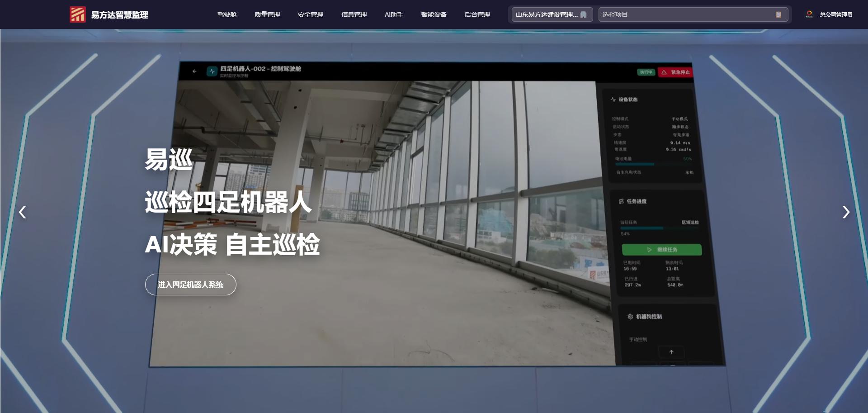Viewport: 868px width, 413px height.
Task: Click 继续任务 to resume the task
Action: pos(661,249)
